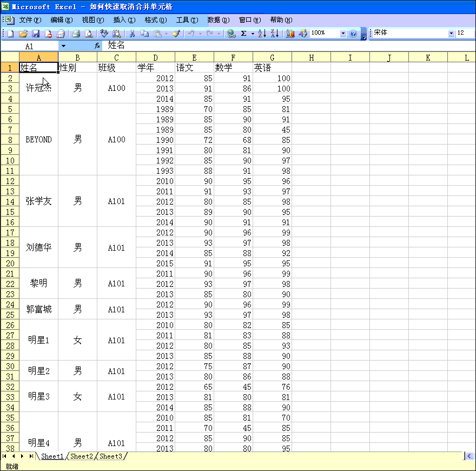This screenshot has width=476, height=471.
Task: Select row 12 header
Action: click(x=10, y=181)
